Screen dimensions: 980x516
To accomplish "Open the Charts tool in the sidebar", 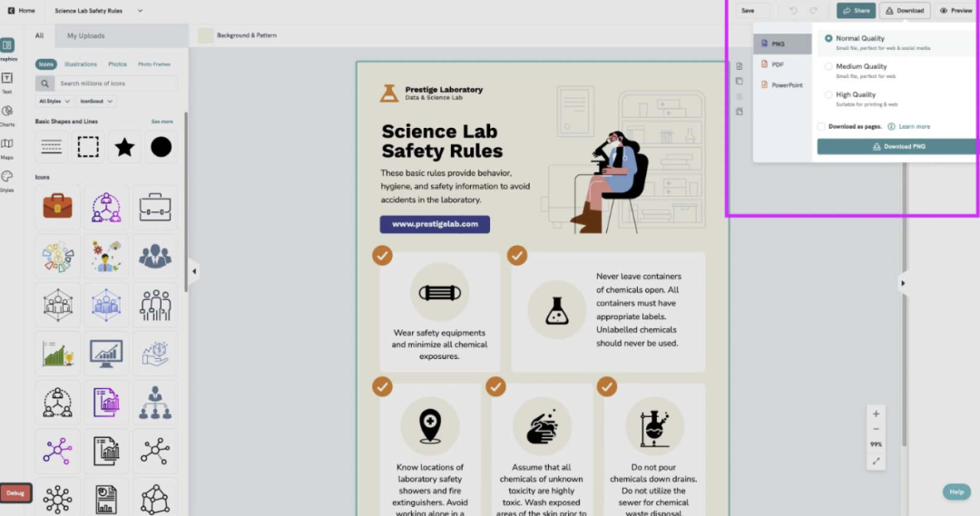I will point(7,112).
